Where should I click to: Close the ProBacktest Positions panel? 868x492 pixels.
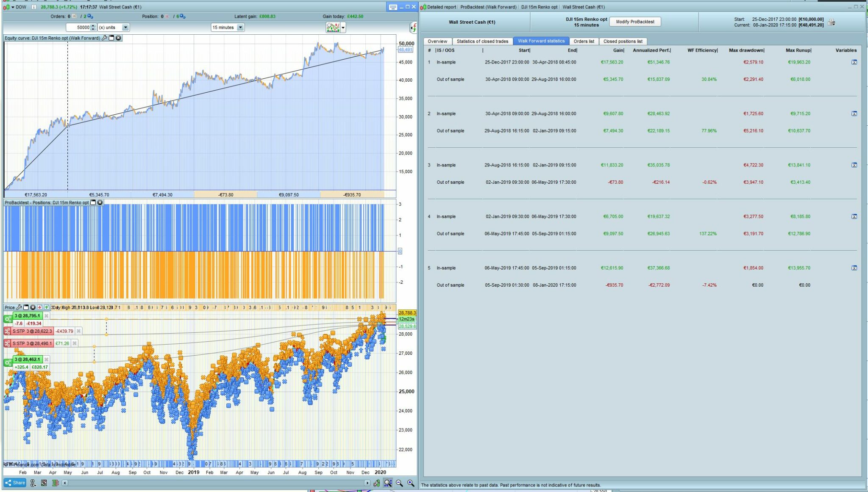100,203
